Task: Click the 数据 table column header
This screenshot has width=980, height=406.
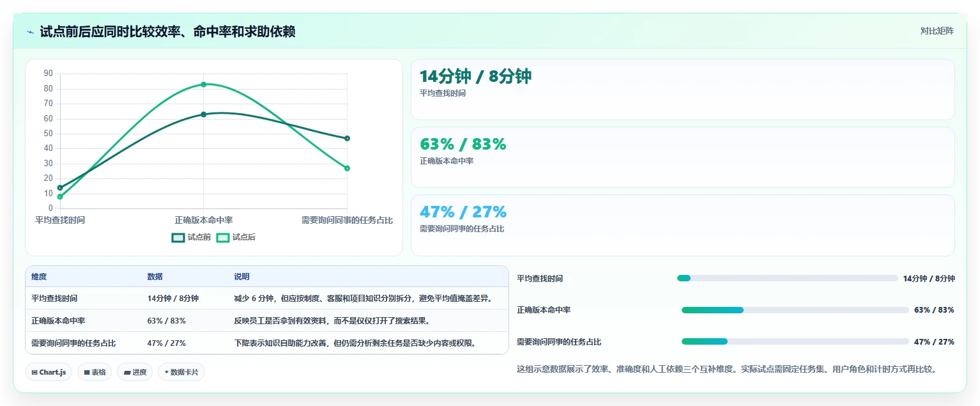Action: tap(155, 277)
